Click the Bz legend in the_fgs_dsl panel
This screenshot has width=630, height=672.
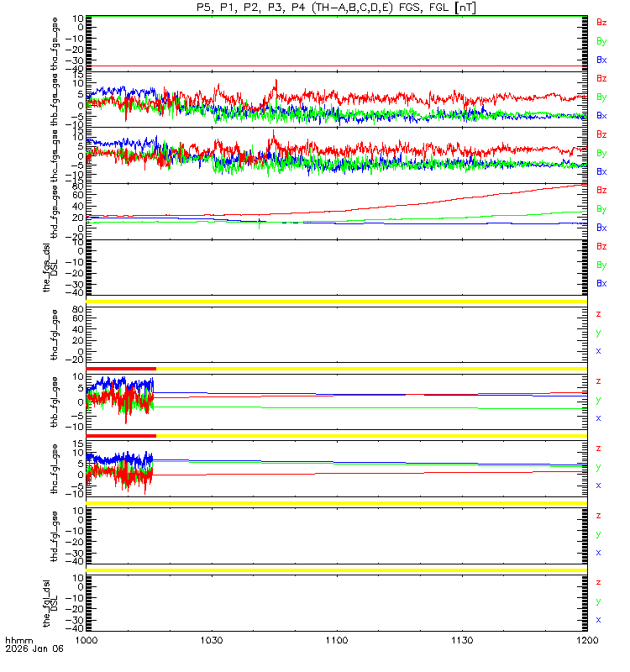(601, 247)
